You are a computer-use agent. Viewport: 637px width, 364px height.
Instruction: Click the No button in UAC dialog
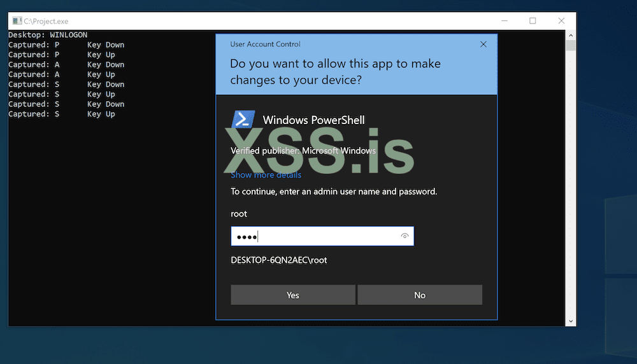(x=420, y=295)
